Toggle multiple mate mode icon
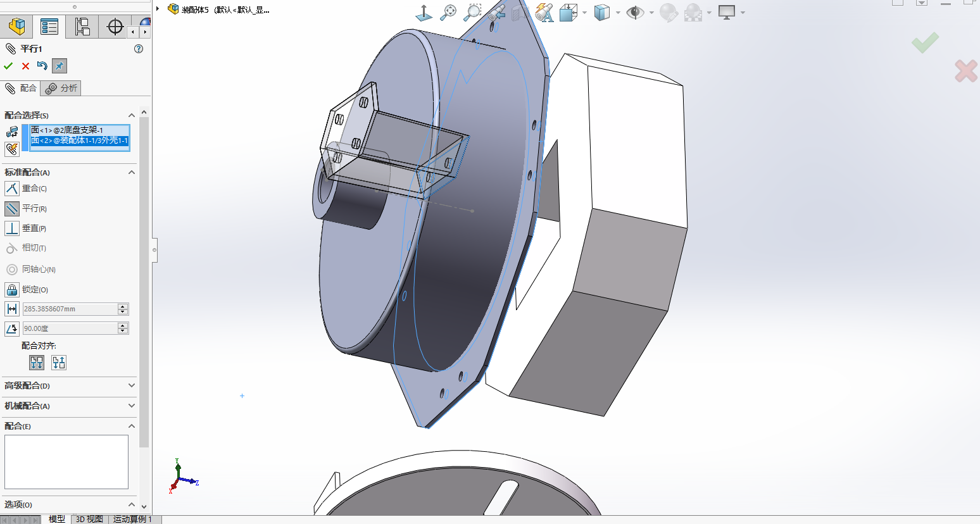 12,149
